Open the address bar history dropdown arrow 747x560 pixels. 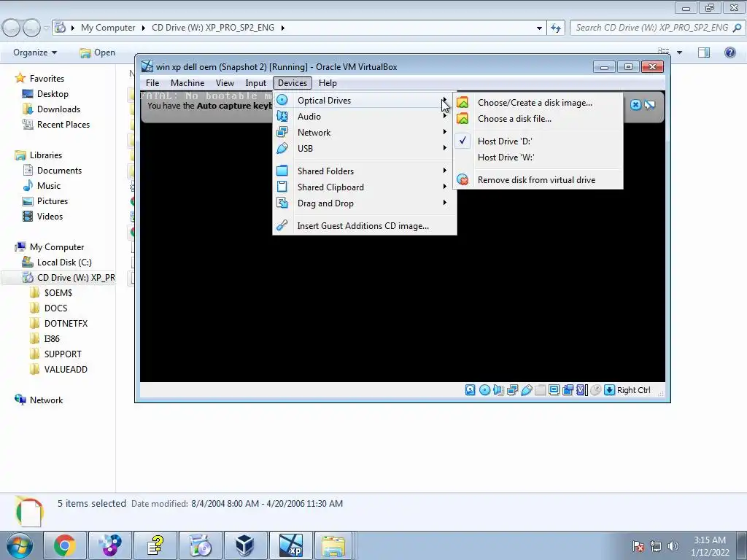click(x=539, y=28)
